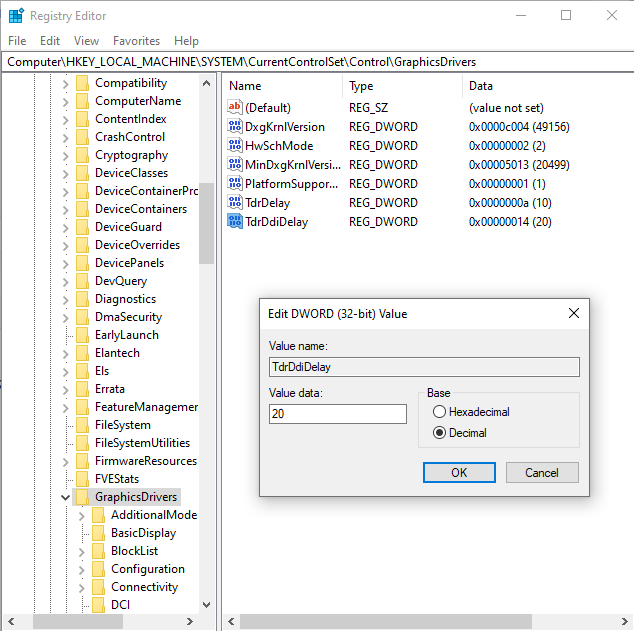This screenshot has width=634, height=631.
Task: Close the Edit DWORD dialog with X
Action: (x=574, y=313)
